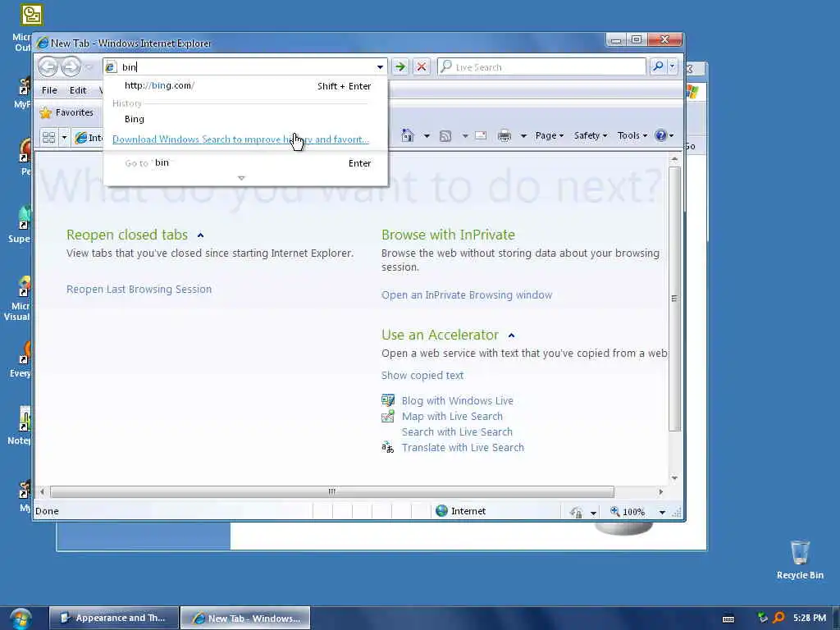Open the tab list dropdown arrow
The width and height of the screenshot is (840, 630).
[64, 138]
